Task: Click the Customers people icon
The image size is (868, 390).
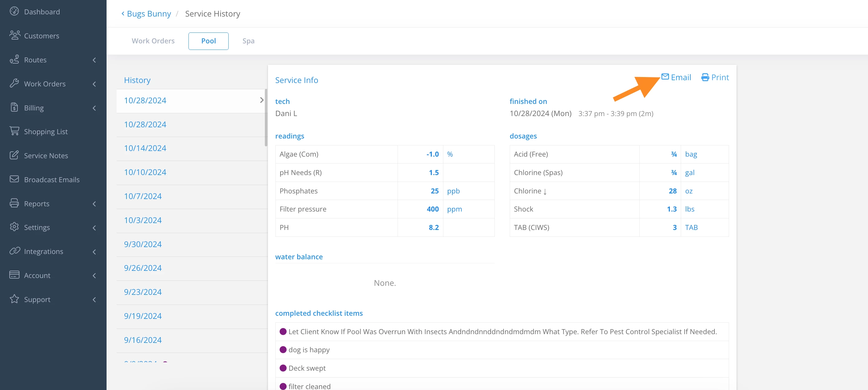Action: click(x=15, y=35)
